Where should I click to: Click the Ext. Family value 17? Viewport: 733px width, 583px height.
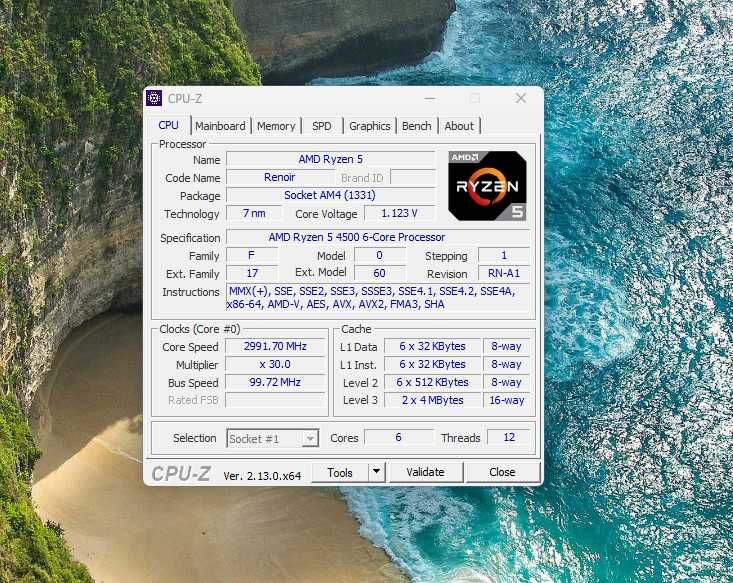(x=252, y=273)
